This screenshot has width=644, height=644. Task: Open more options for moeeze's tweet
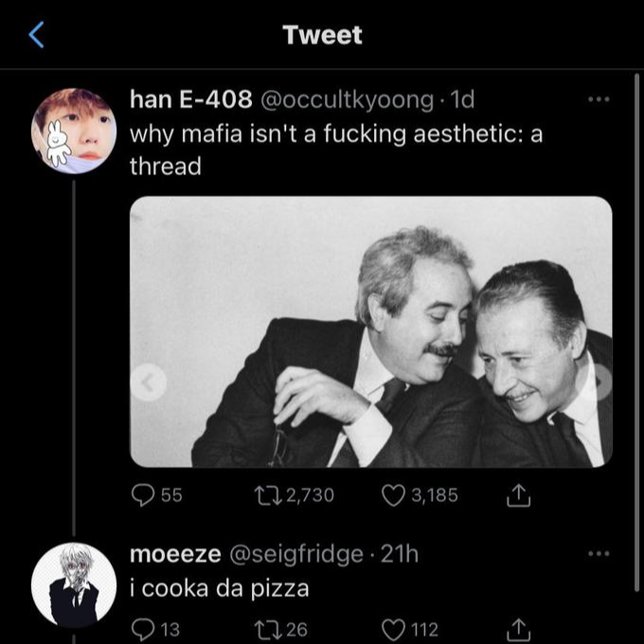click(599, 553)
